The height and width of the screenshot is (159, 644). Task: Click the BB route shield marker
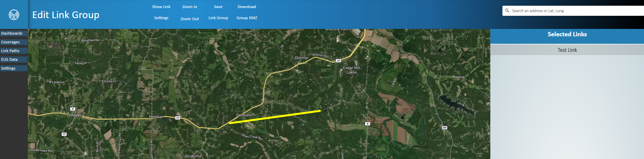pyautogui.click(x=445, y=128)
